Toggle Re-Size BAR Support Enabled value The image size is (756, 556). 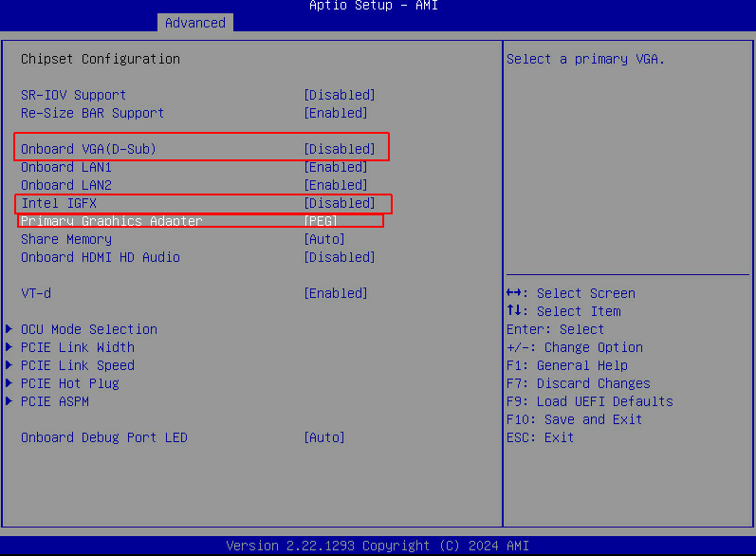tap(335, 113)
